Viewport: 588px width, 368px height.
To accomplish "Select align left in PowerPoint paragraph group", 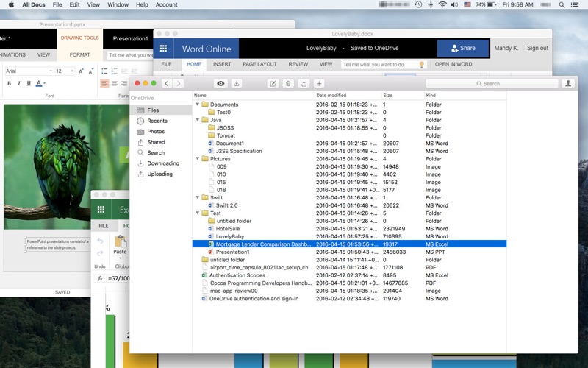I will (x=104, y=83).
